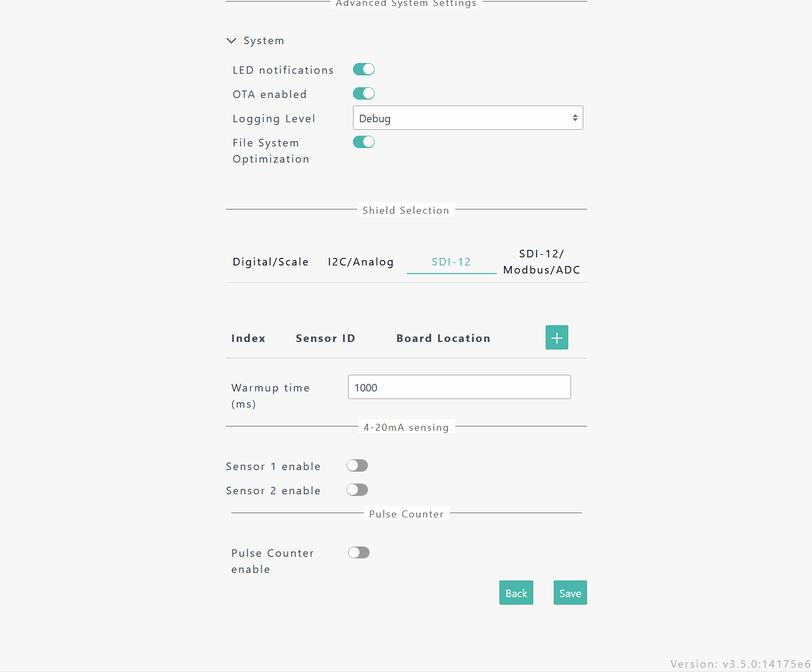Click the Index column header
Image resolution: width=812 pixels, height=672 pixels.
click(x=248, y=339)
